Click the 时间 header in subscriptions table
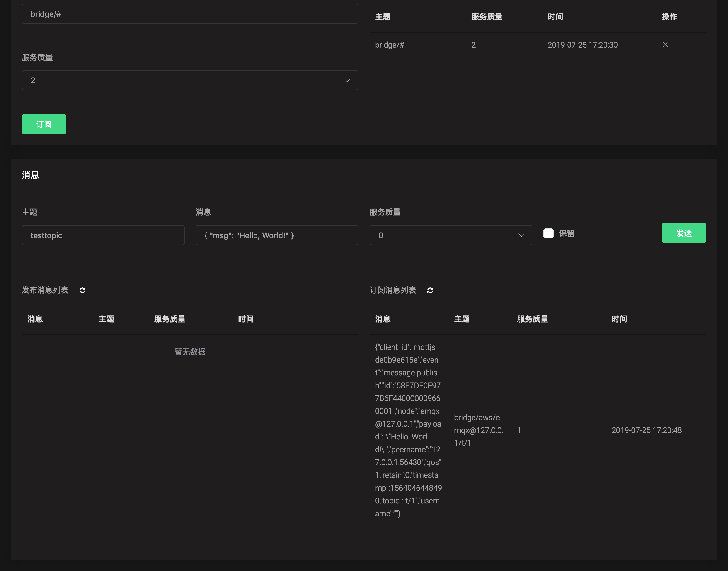The height and width of the screenshot is (571, 728). (x=555, y=17)
